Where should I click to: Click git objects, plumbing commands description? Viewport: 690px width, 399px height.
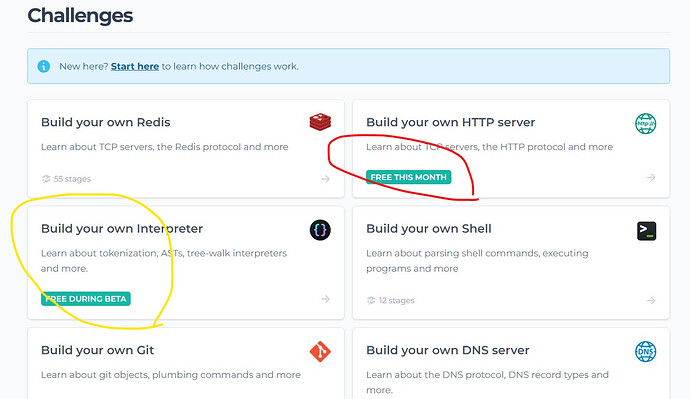click(x=171, y=375)
